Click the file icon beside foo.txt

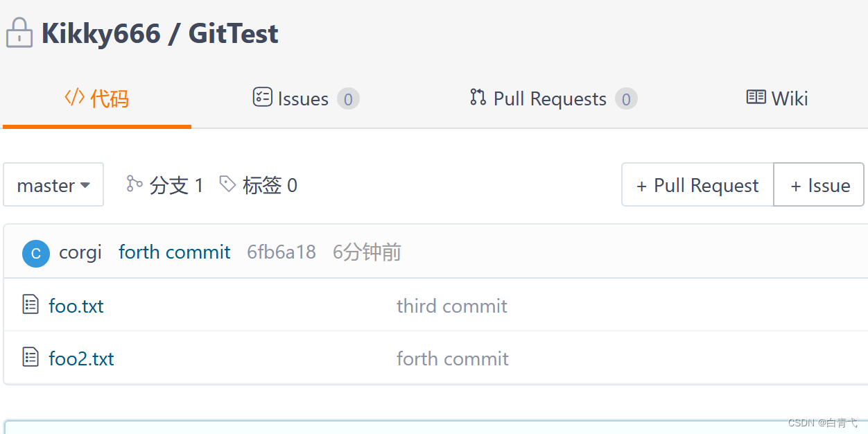pyautogui.click(x=31, y=304)
